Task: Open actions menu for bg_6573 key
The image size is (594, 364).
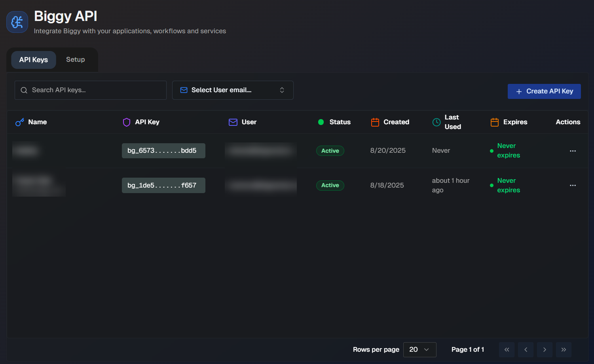Action: 573,151
